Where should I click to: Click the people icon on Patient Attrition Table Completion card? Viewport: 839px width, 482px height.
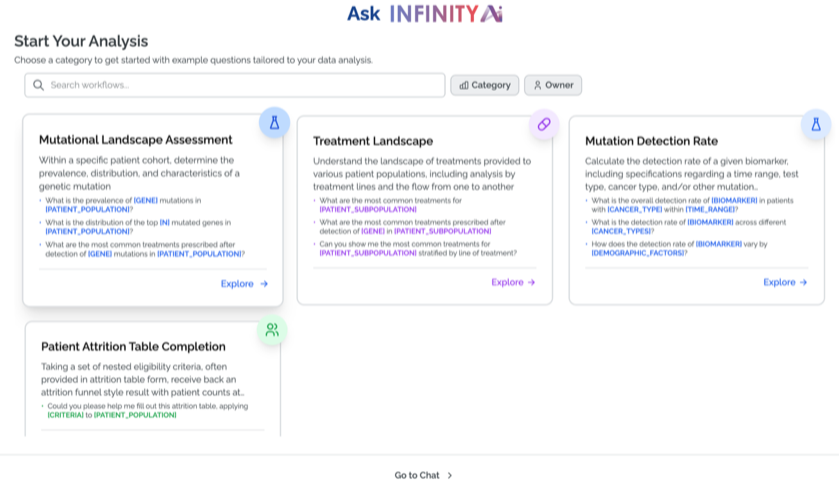pyautogui.click(x=272, y=330)
